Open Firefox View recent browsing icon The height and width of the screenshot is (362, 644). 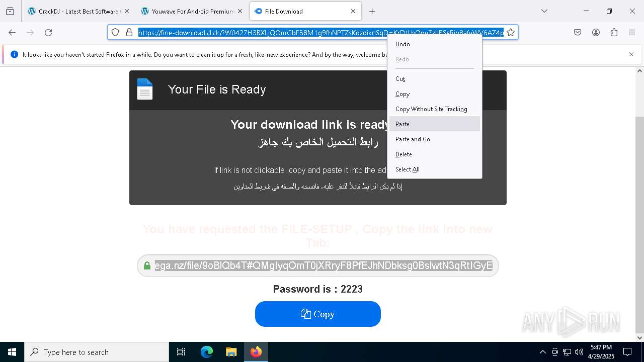pyautogui.click(x=10, y=11)
